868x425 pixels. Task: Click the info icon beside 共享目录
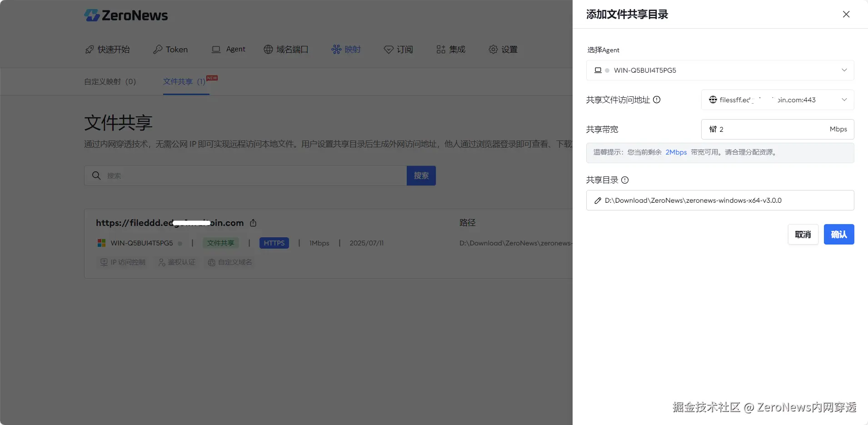click(625, 180)
